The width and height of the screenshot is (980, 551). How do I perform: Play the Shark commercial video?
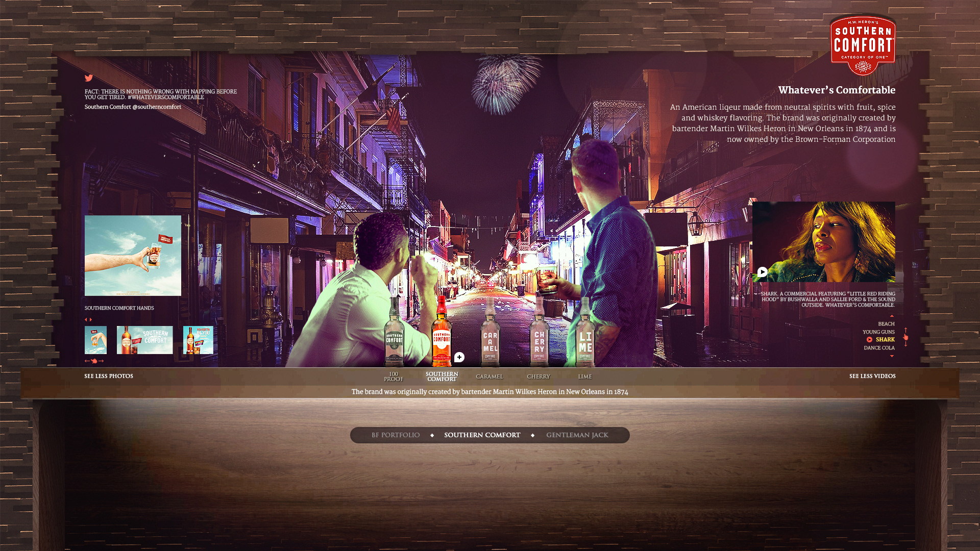pyautogui.click(x=762, y=272)
